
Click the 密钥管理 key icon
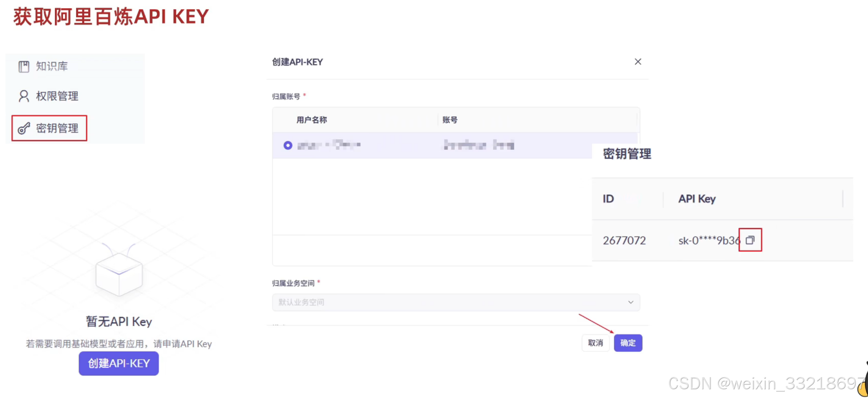[x=24, y=128]
